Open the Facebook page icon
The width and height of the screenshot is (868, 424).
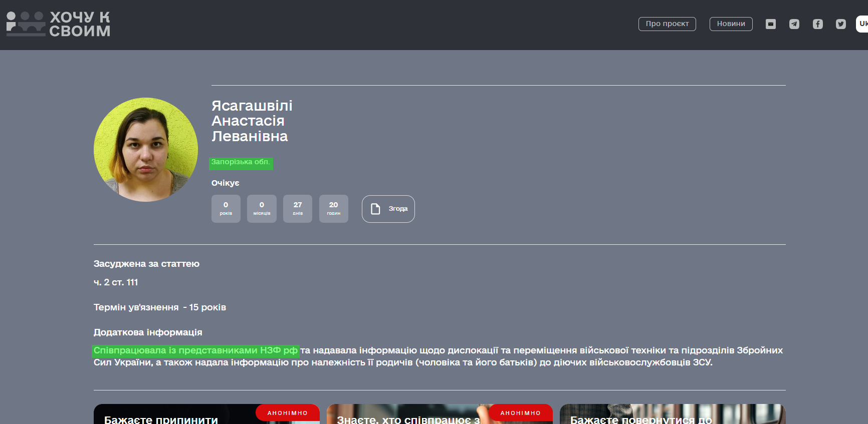818,24
